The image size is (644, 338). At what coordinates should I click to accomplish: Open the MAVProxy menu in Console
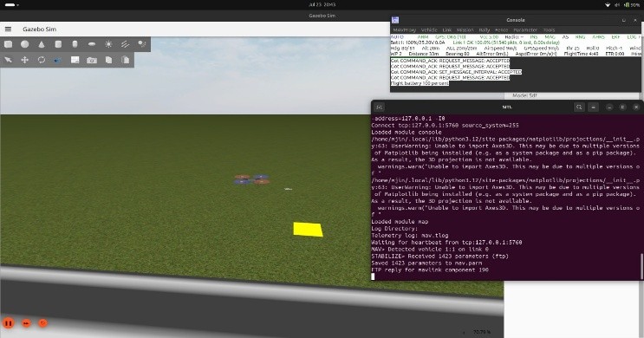coord(405,30)
